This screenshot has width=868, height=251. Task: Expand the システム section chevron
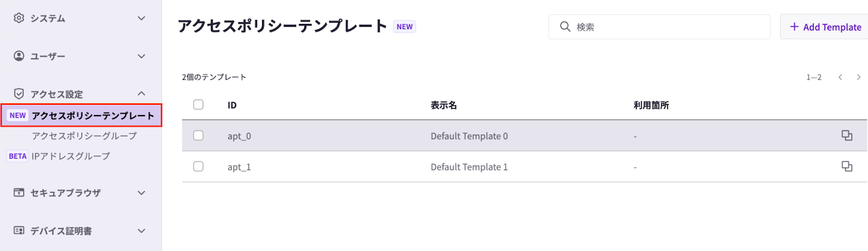pyautogui.click(x=142, y=18)
